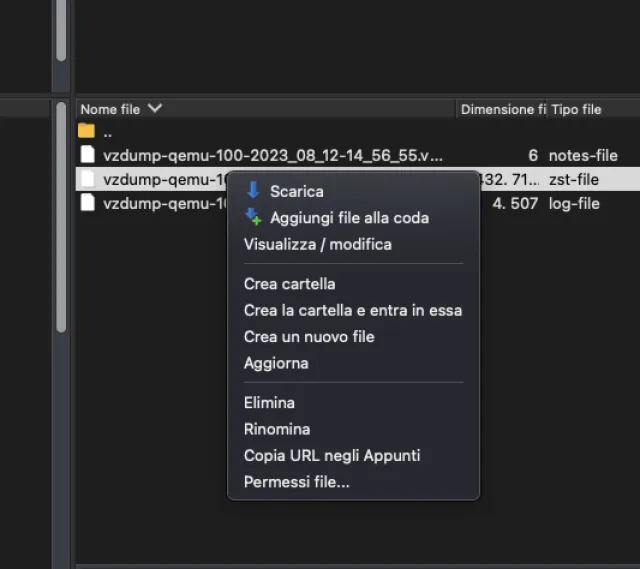Open the parent folder icon
The image size is (640, 569).
86,131
